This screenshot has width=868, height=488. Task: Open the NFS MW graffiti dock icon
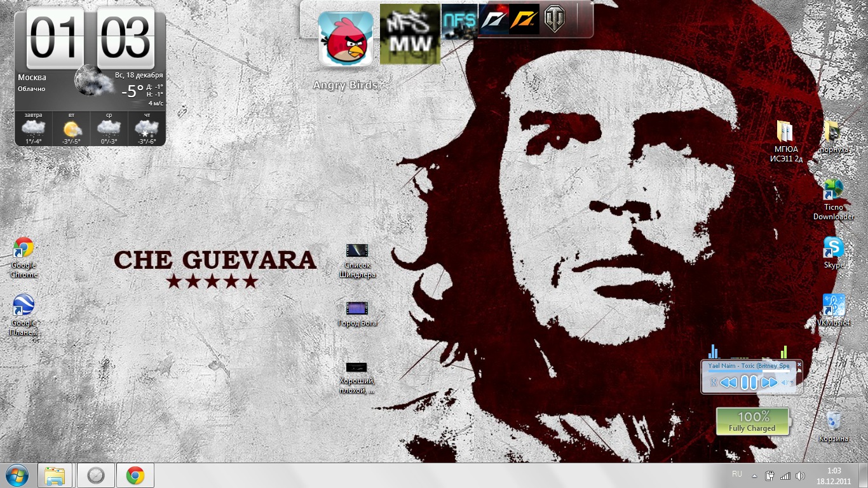[x=410, y=34]
